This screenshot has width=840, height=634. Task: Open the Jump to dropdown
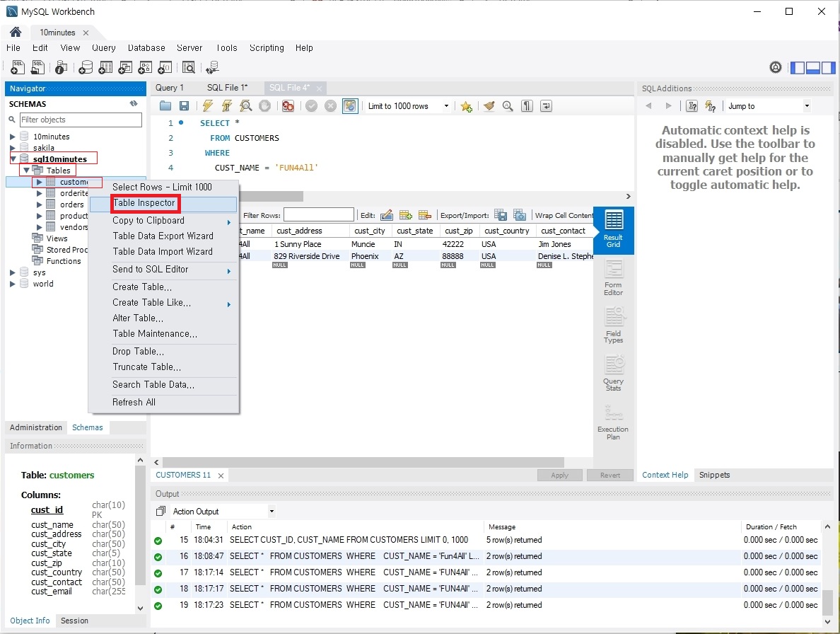[769, 106]
